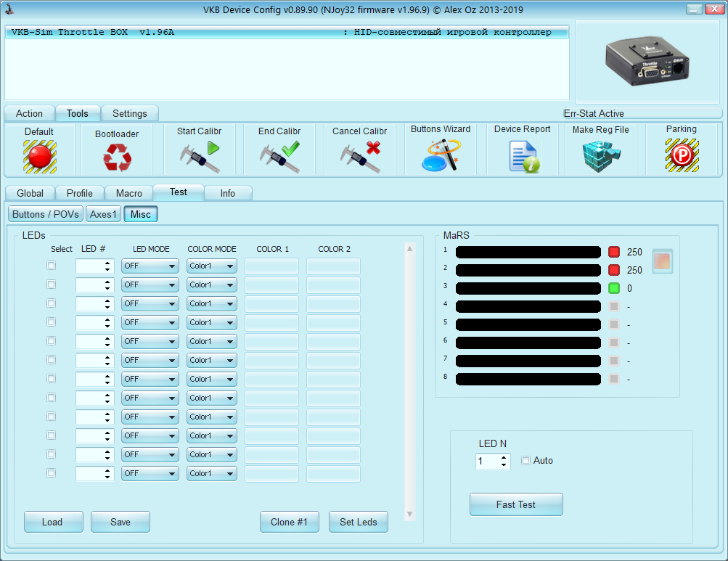The height and width of the screenshot is (561, 728).
Task: Tick the first LED row Select checkbox
Action: tap(52, 266)
